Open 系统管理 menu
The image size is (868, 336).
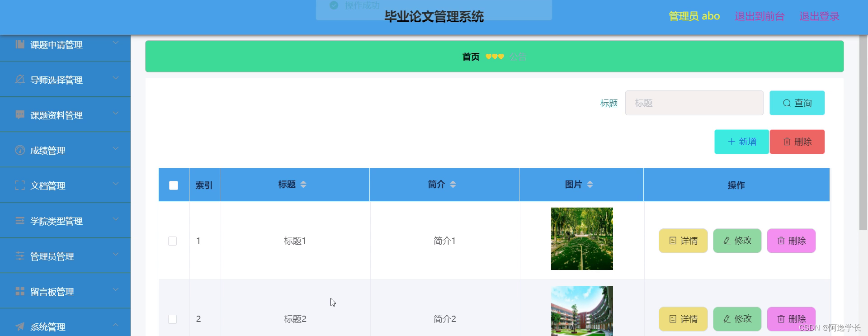coord(65,322)
